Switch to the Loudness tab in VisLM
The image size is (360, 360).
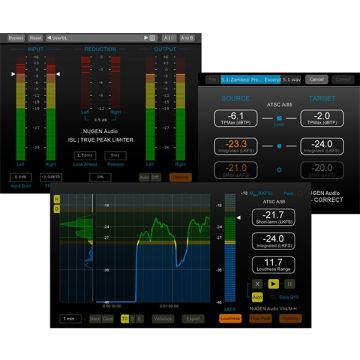tap(230, 319)
